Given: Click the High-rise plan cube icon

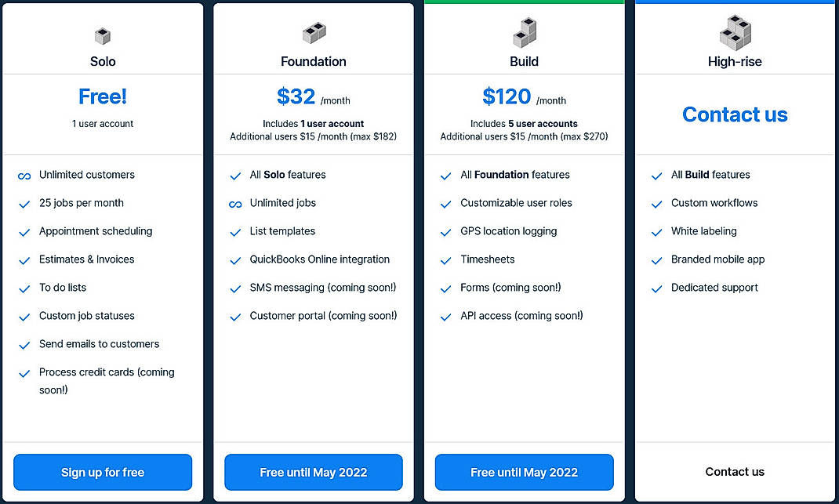Looking at the screenshot, I should 734,34.
